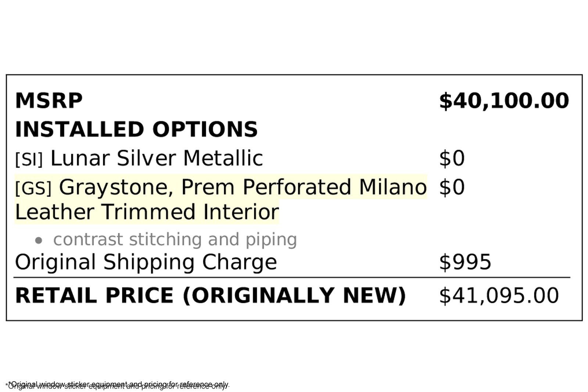
Task: Click the Original Shipping Charge label
Action: pos(146,262)
